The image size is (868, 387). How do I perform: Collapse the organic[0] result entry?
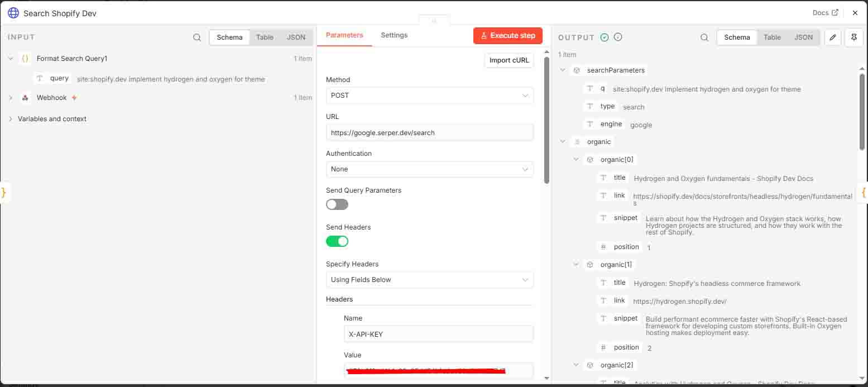tap(576, 159)
